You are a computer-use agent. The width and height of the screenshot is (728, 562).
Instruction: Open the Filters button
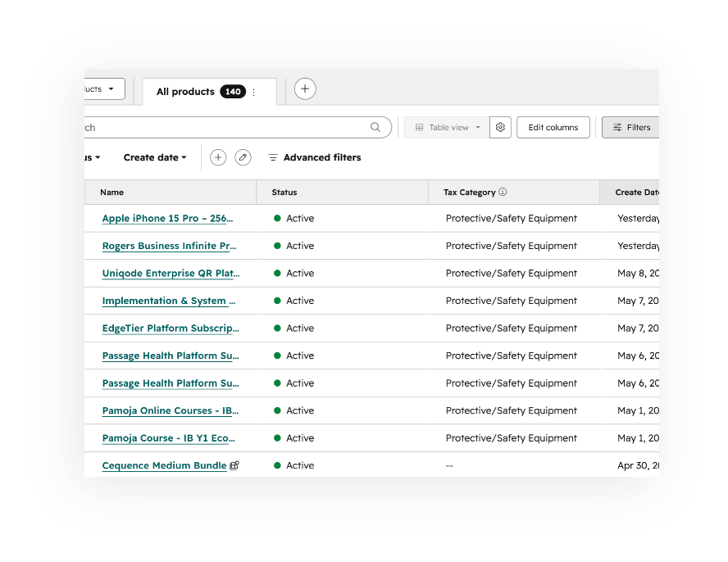tap(630, 127)
